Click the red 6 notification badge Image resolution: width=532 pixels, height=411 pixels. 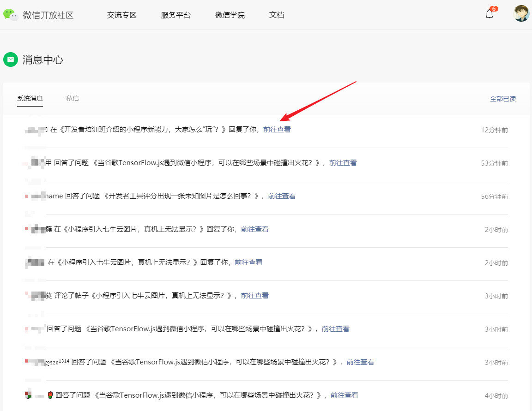point(494,9)
